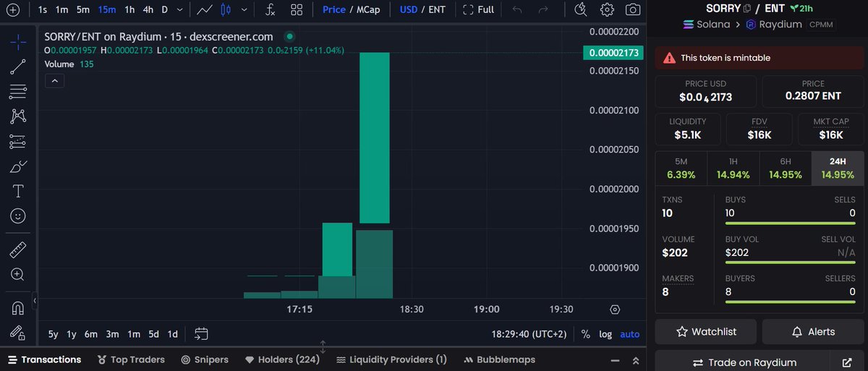Select the text annotation tool
Viewport: 868px width, 371px height.
click(18, 191)
